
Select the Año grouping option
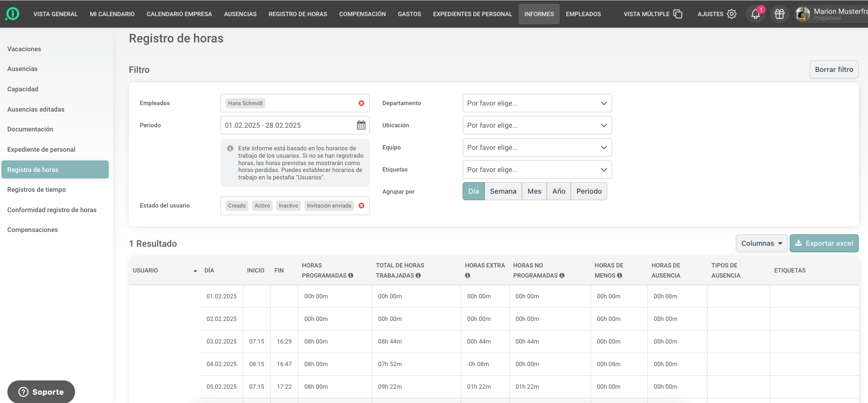click(x=558, y=191)
